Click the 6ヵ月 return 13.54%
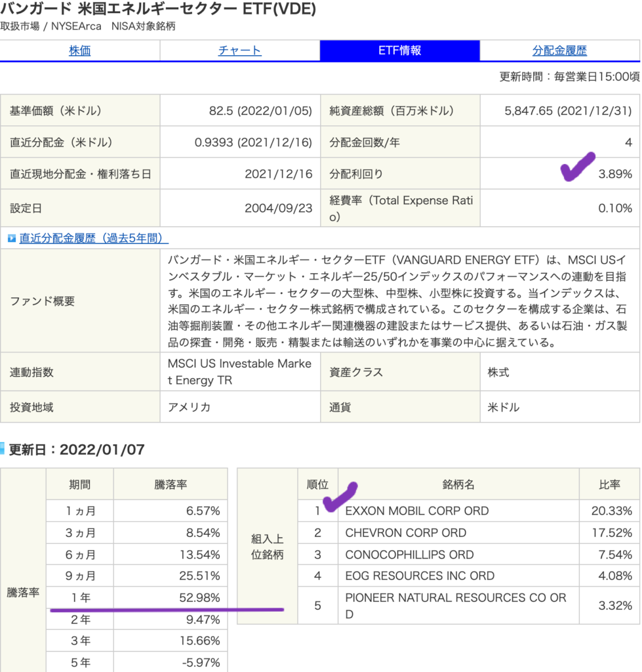The width and height of the screenshot is (642, 672). 199,555
